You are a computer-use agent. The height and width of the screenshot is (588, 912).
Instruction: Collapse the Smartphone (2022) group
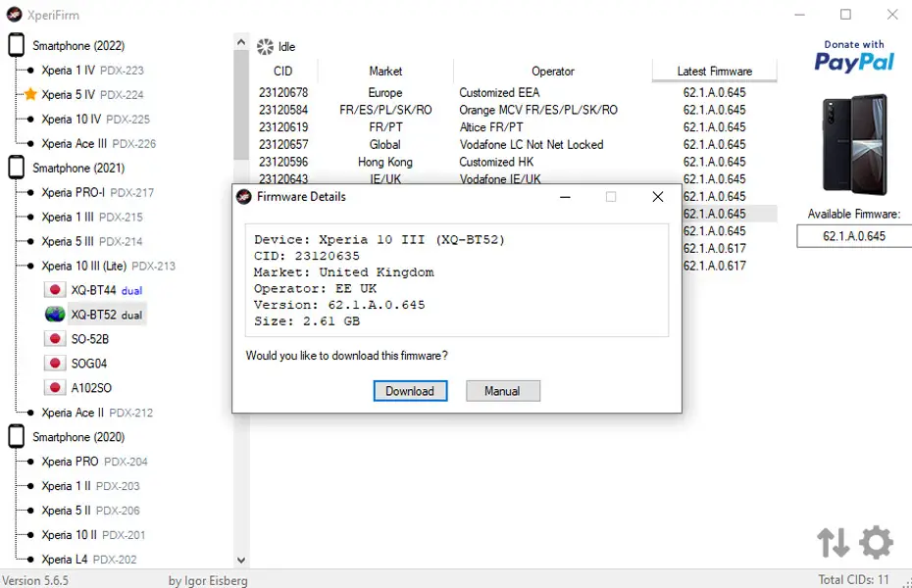pyautogui.click(x=78, y=46)
